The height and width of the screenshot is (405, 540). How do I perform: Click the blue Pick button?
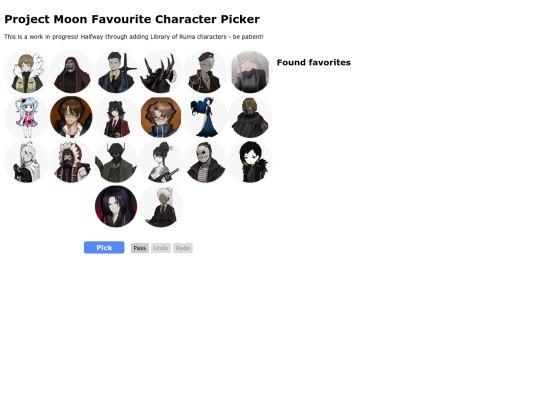tap(104, 247)
